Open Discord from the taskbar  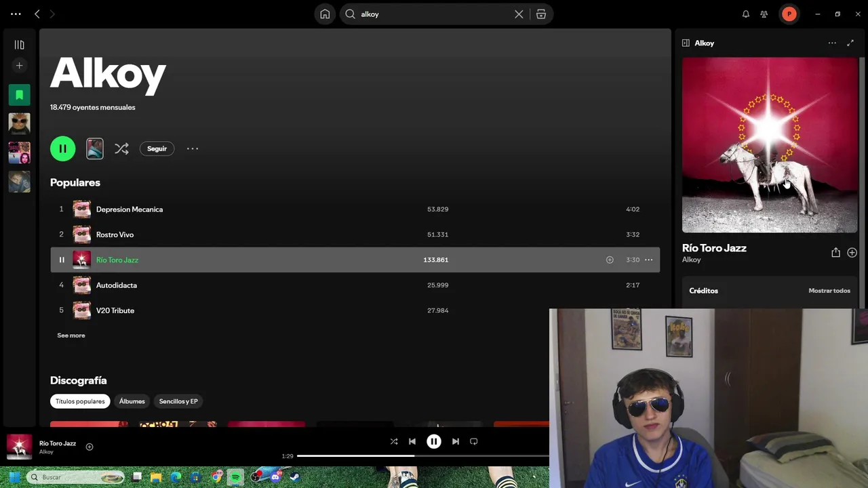click(x=275, y=477)
